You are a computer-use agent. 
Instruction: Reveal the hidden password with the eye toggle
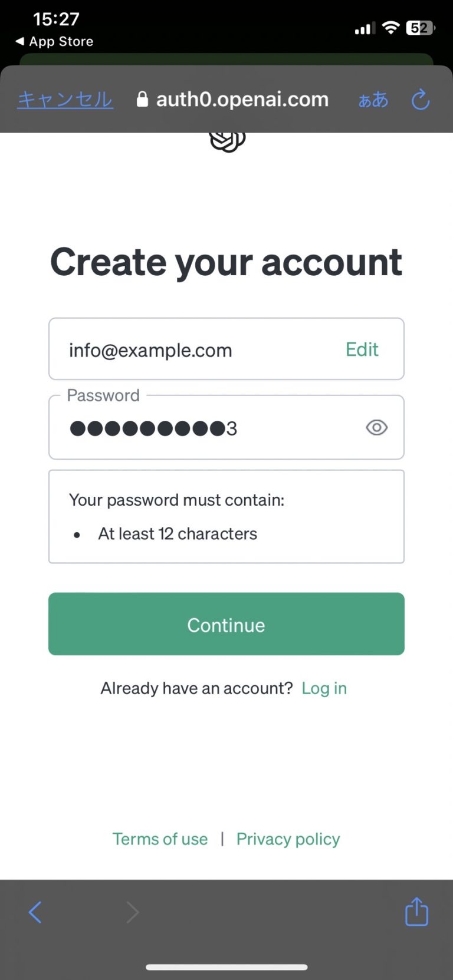[x=376, y=427]
